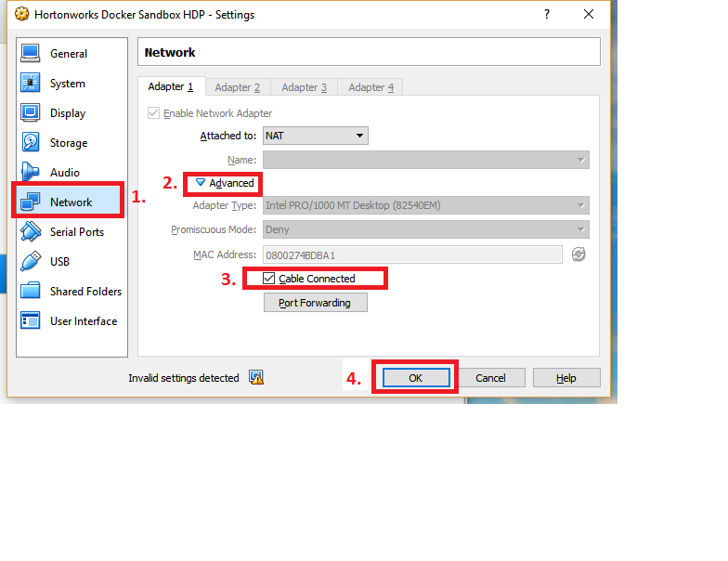Select 'Serial Ports' label in list

pyautogui.click(x=77, y=232)
